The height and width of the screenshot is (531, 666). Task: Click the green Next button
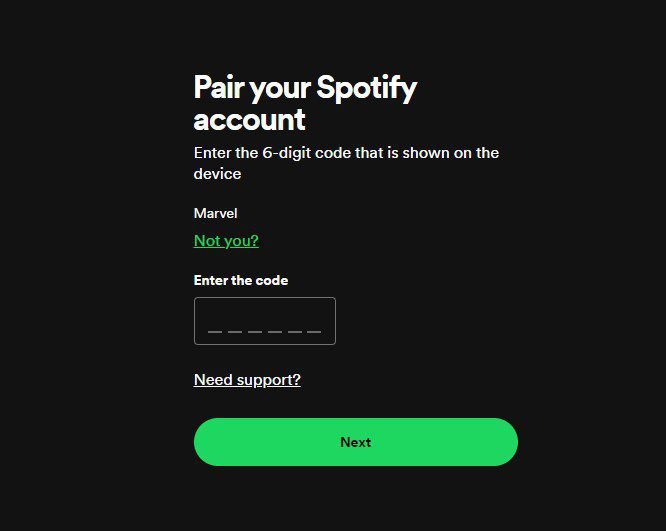pyautogui.click(x=355, y=442)
